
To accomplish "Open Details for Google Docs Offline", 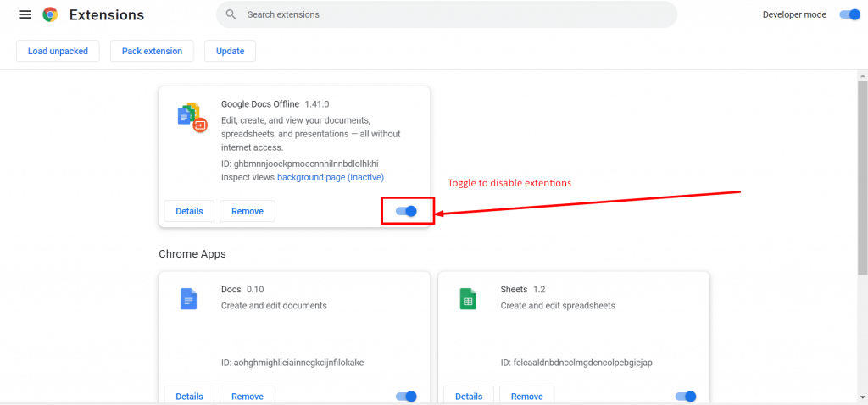I will tap(189, 211).
